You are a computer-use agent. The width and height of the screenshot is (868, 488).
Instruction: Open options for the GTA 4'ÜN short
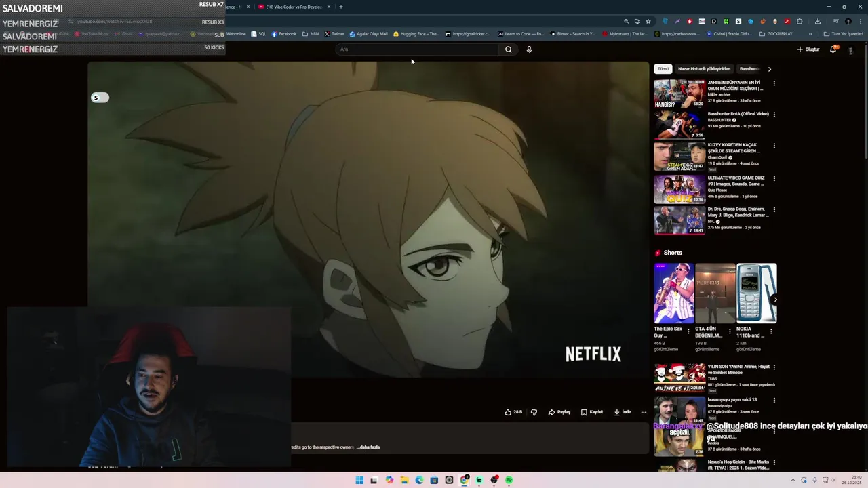[x=730, y=332]
